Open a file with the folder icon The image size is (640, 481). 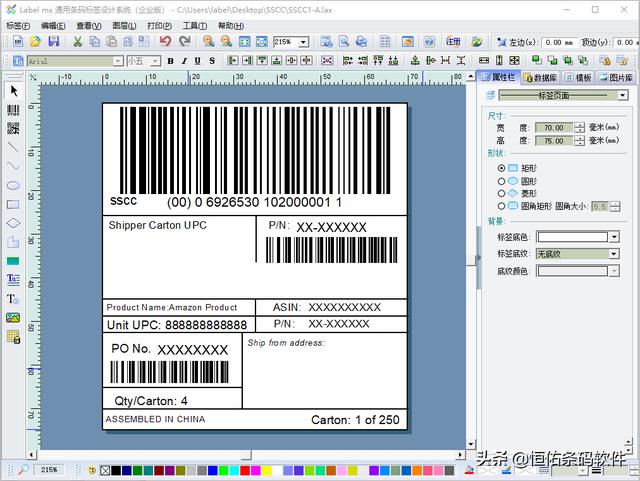coord(36,41)
